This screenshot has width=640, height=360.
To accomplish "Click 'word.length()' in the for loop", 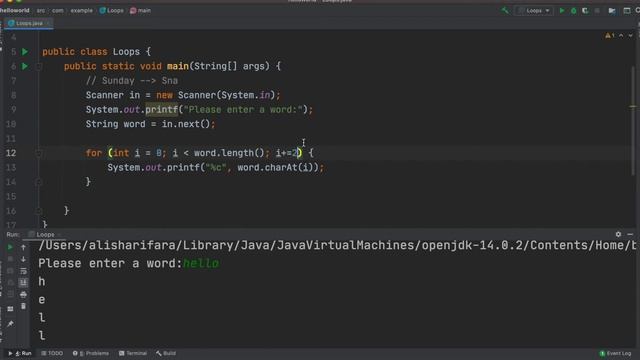I will (229, 153).
